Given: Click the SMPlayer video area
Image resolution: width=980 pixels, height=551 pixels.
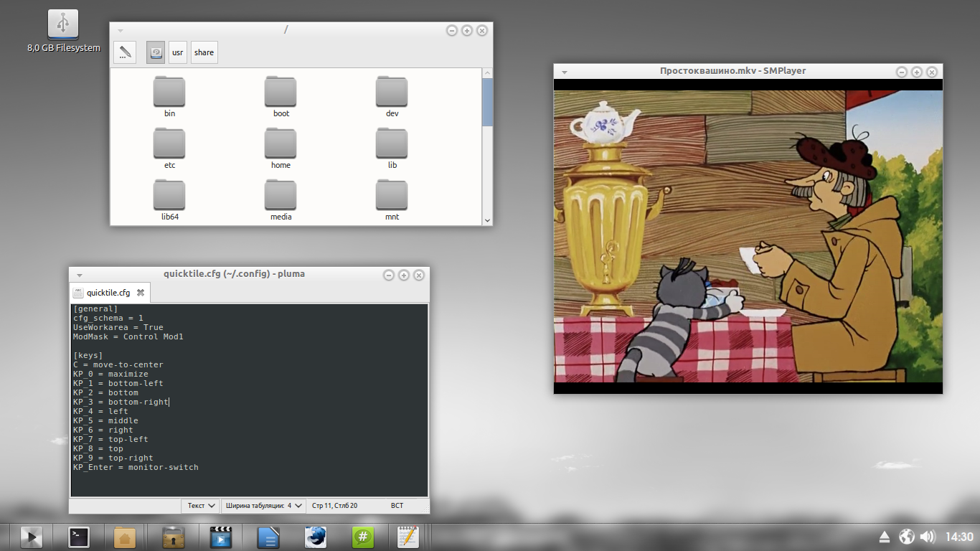Looking at the screenshot, I should tap(748, 236).
